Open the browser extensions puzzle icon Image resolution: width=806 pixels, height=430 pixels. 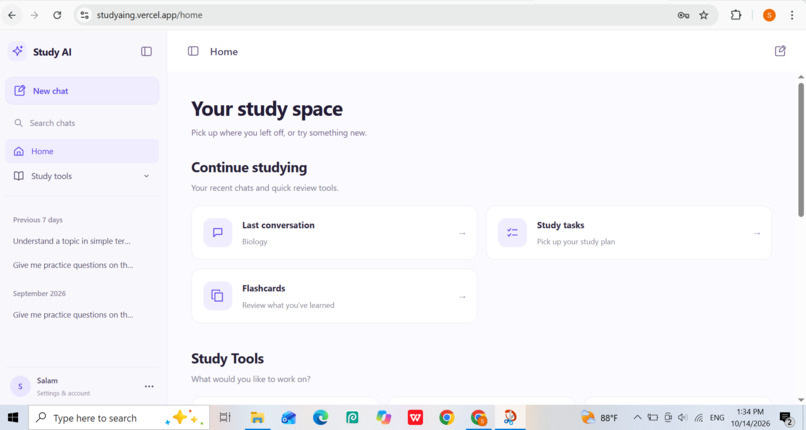tap(736, 15)
